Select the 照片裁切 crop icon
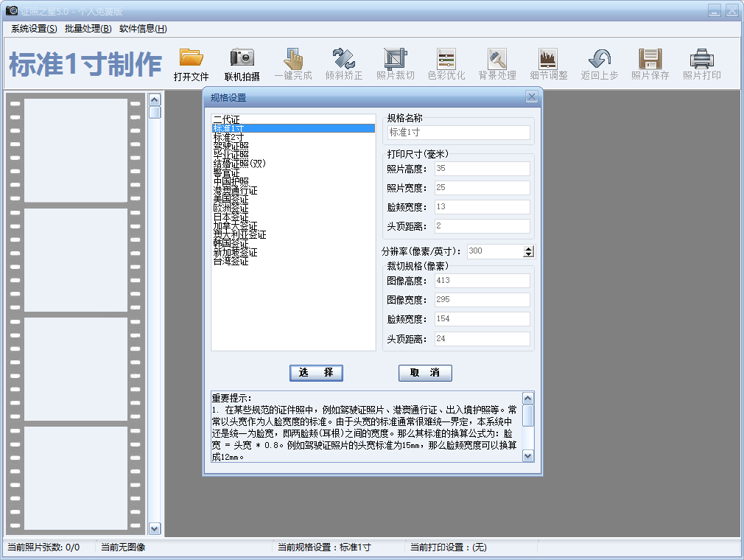 (396, 58)
